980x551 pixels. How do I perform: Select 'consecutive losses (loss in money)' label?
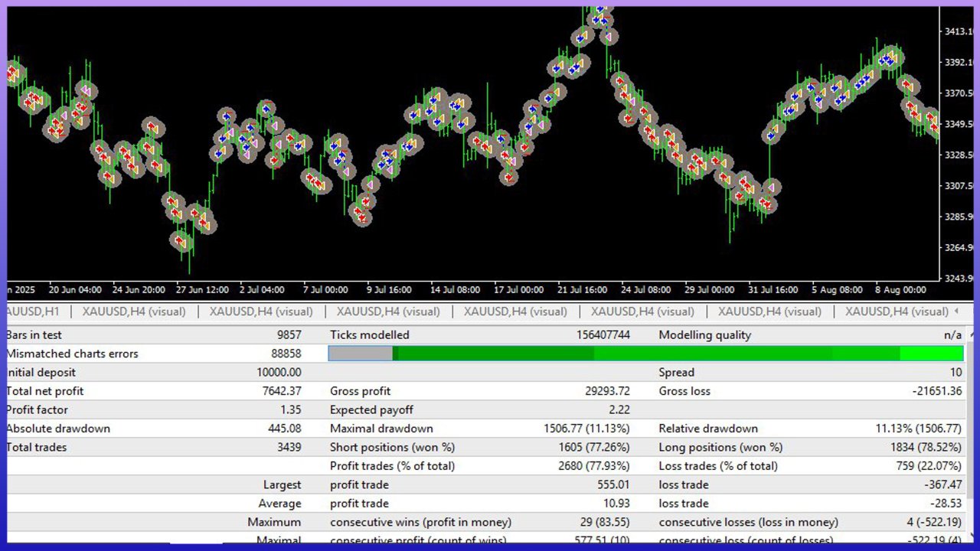[749, 523]
